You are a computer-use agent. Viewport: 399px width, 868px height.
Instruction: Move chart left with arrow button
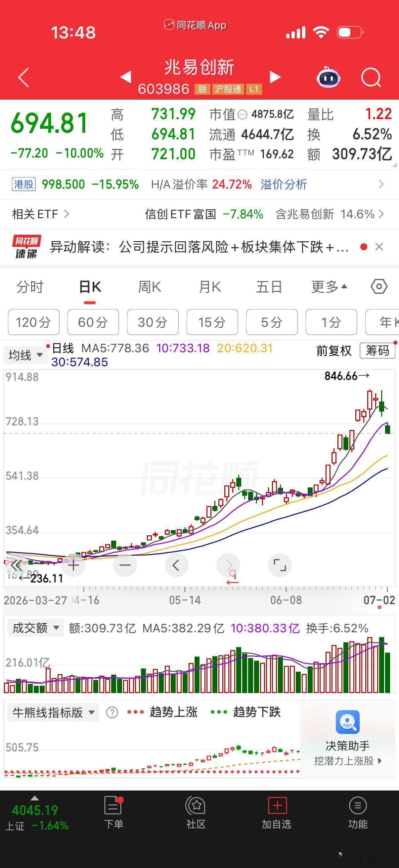176,565
